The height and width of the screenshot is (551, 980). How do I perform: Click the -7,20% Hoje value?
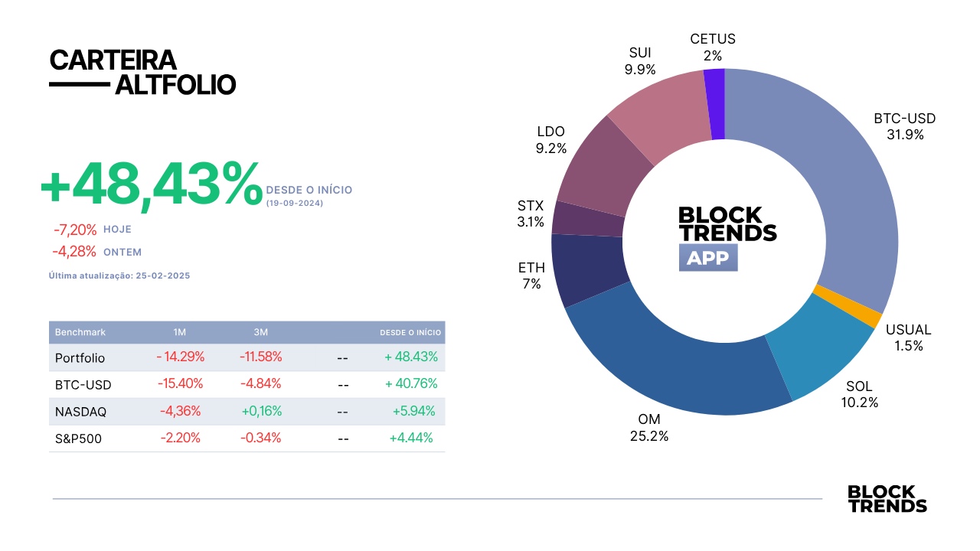coord(75,230)
